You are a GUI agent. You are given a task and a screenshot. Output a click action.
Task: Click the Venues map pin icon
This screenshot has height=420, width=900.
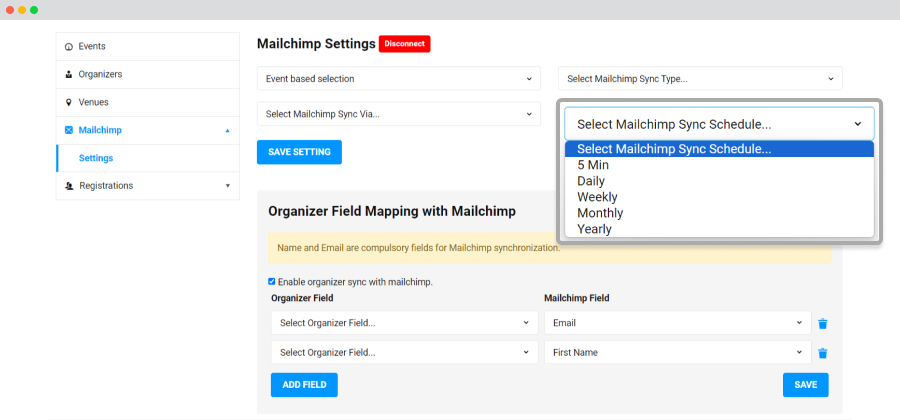(69, 102)
